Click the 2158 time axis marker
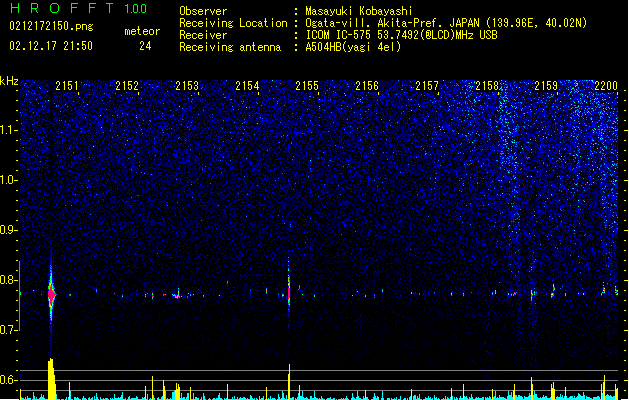This screenshot has width=629, height=400. tap(487, 86)
